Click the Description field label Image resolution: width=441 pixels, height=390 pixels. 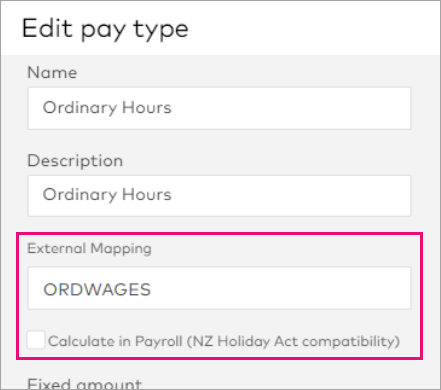[75, 160]
